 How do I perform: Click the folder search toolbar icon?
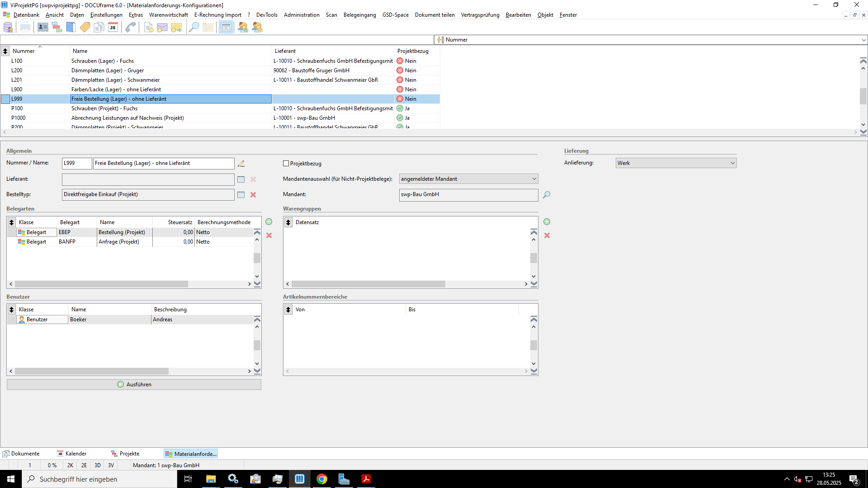coord(208,28)
